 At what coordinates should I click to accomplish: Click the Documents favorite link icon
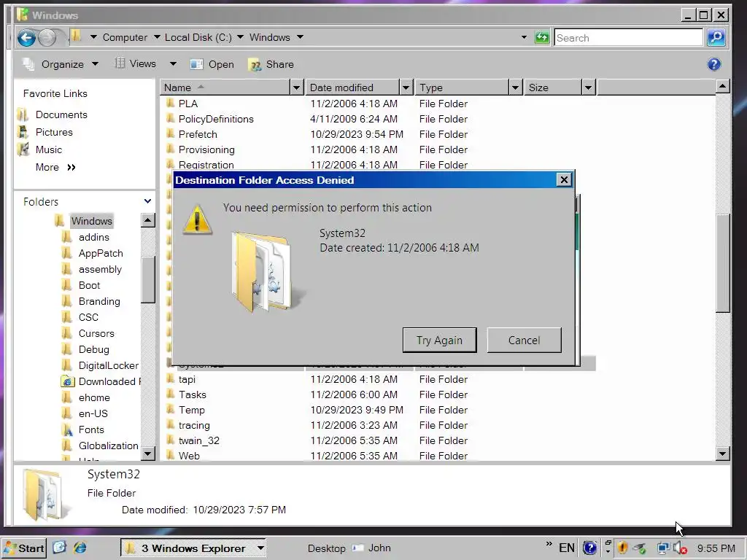tap(23, 114)
